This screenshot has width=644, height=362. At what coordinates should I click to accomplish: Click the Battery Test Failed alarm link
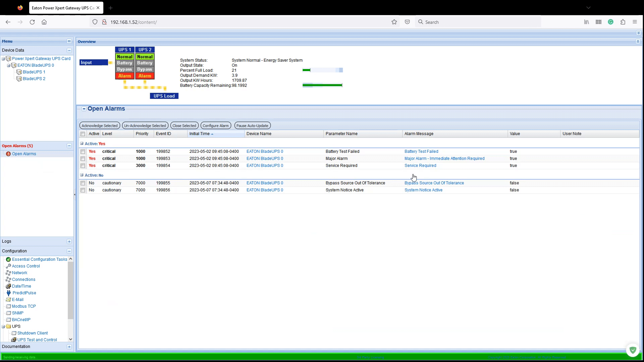pyautogui.click(x=421, y=151)
